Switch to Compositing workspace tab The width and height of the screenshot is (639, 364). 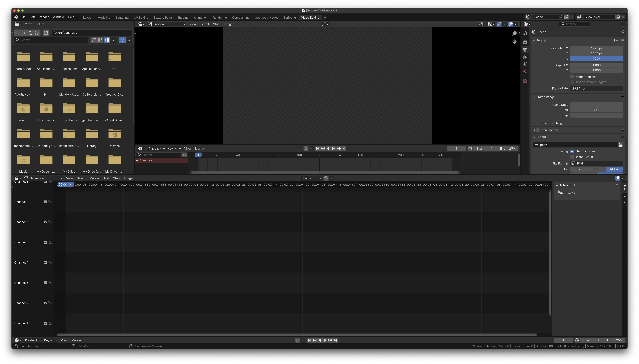(x=241, y=17)
